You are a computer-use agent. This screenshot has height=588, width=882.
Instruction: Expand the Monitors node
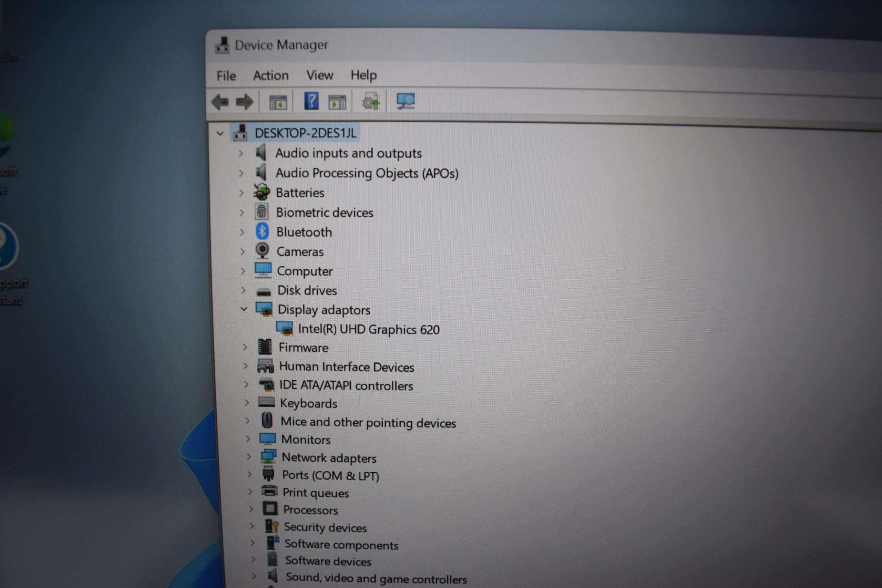[248, 439]
